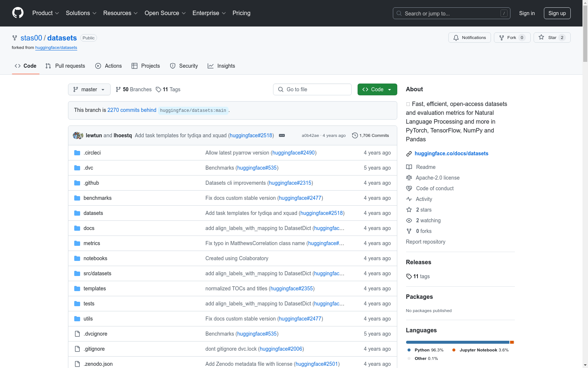Click the Python language bar segment

458,342
